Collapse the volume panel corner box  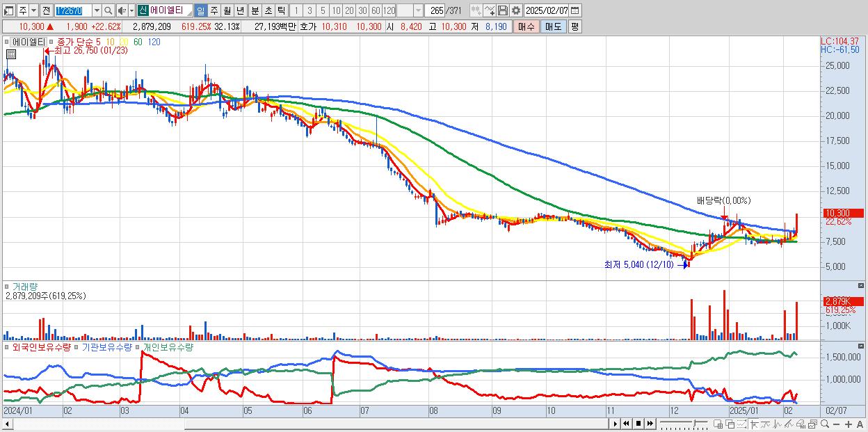point(862,285)
